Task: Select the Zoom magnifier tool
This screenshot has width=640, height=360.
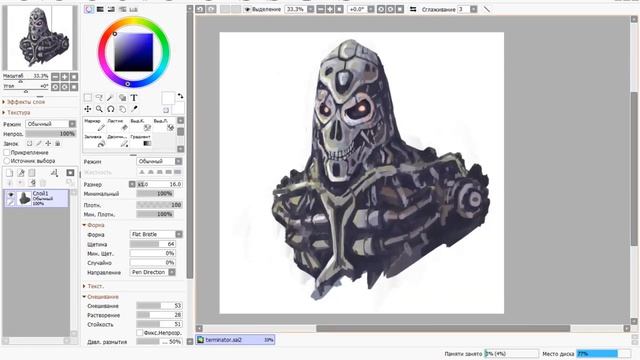Action: coord(99,109)
